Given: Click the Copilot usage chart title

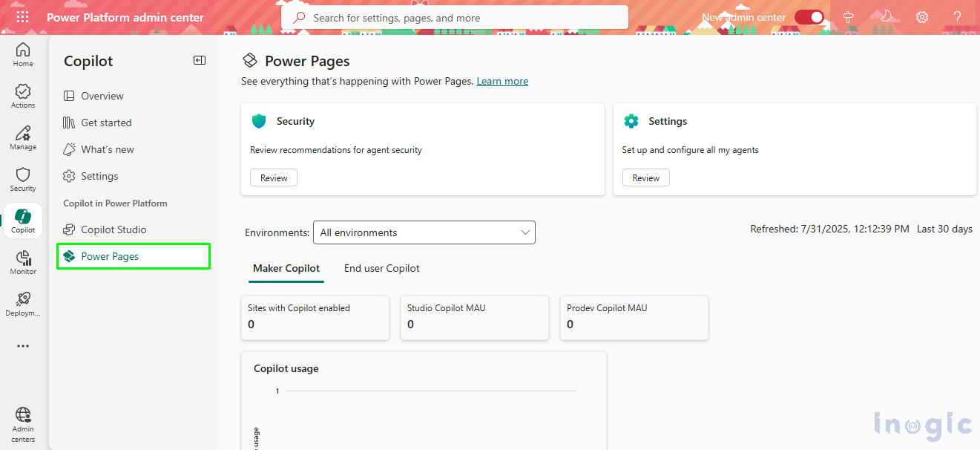Looking at the screenshot, I should point(286,368).
